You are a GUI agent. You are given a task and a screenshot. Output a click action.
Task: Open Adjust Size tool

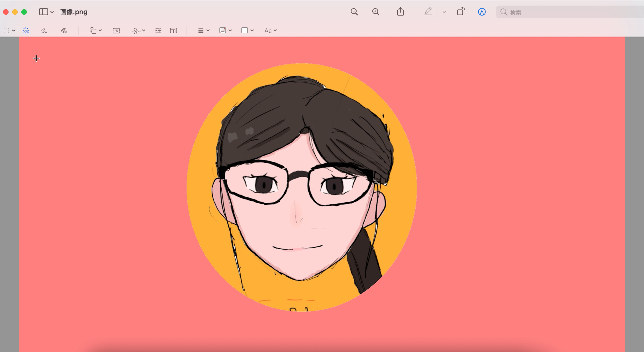click(x=174, y=31)
